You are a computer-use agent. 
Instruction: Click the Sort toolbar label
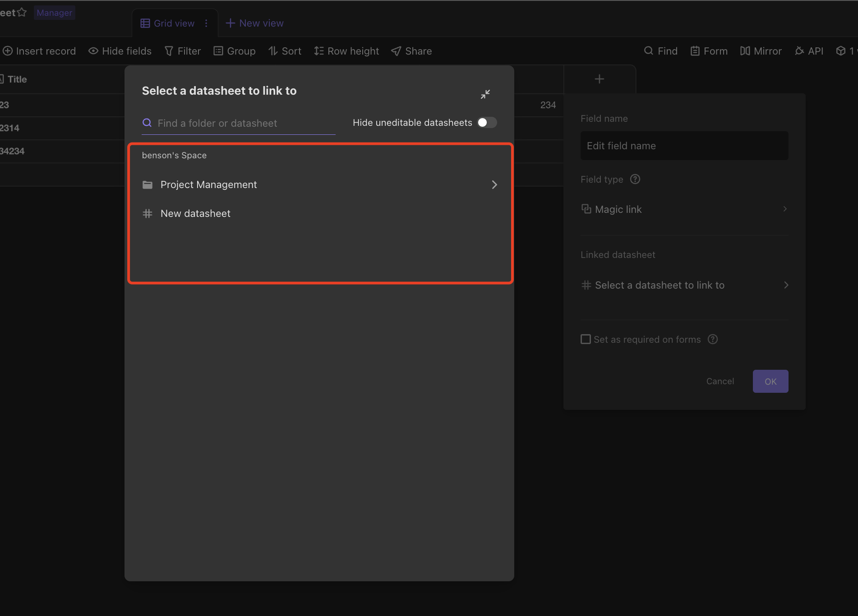coord(291,51)
